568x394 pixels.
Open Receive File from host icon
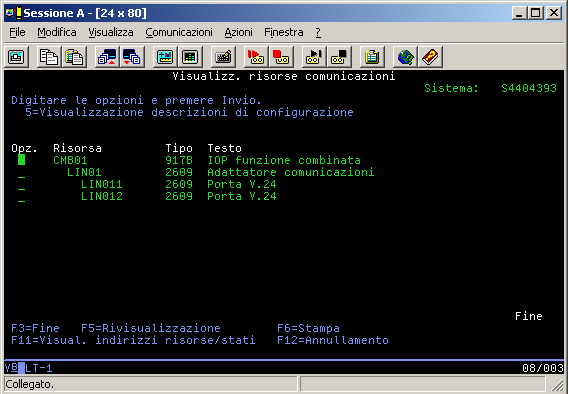[132, 57]
